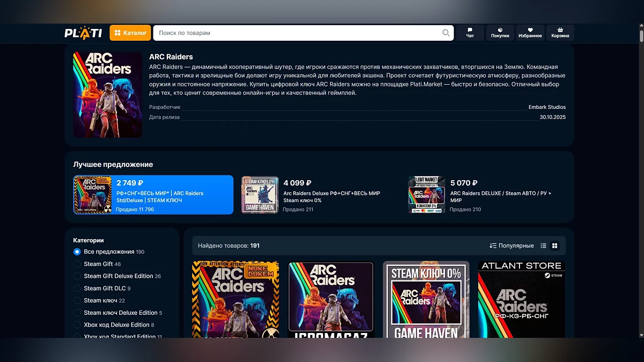644x362 pixels.
Task: Open the Корзина basket icon
Action: click(560, 33)
